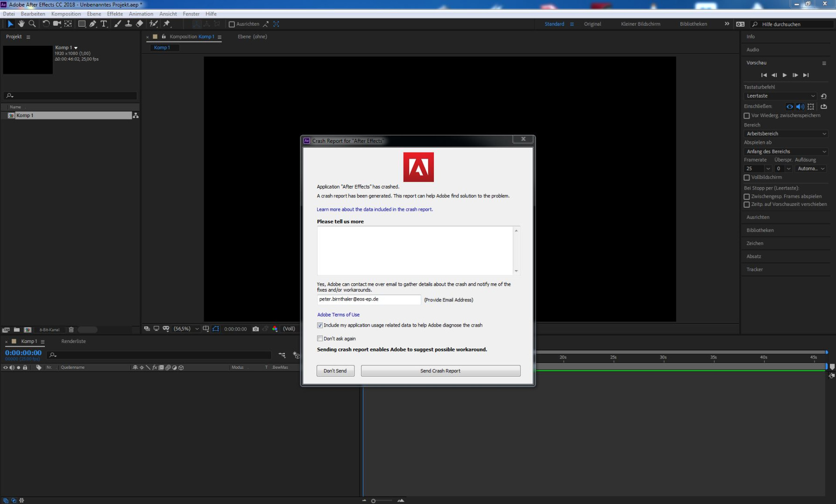Viewport: 836px width, 504px height.
Task: Select the Rotation tool
Action: (x=46, y=24)
